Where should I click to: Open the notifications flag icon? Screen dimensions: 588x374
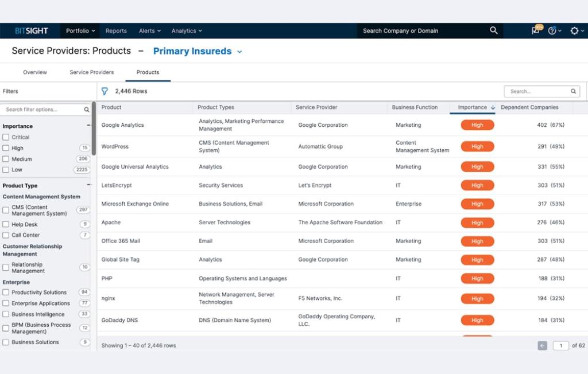tap(536, 31)
